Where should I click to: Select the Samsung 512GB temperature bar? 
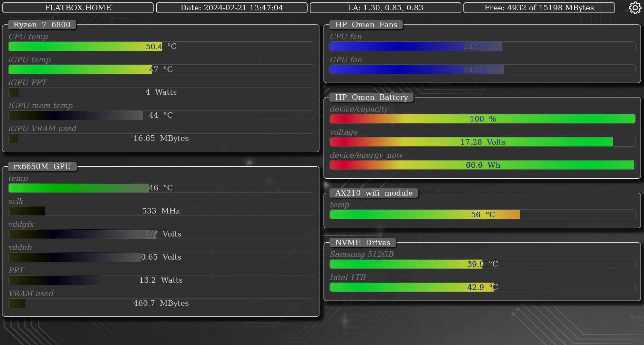coord(482,264)
